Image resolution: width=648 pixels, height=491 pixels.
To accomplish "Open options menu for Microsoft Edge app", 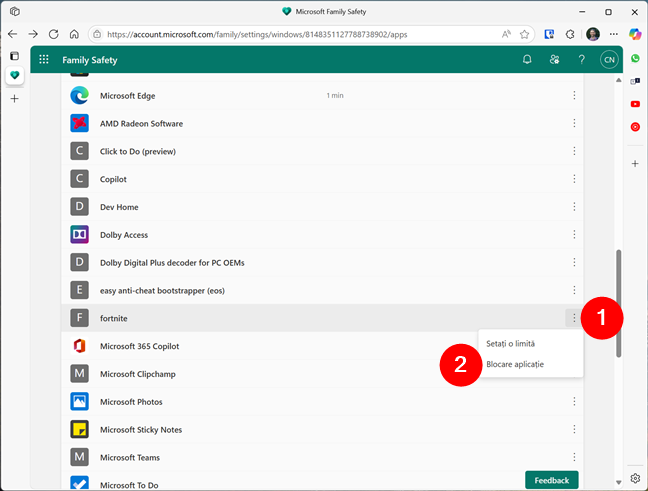I will pos(574,95).
